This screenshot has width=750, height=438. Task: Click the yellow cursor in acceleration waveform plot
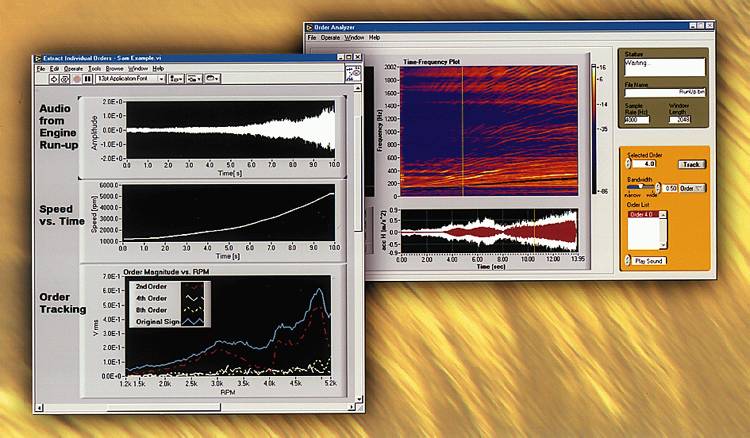[x=534, y=230]
